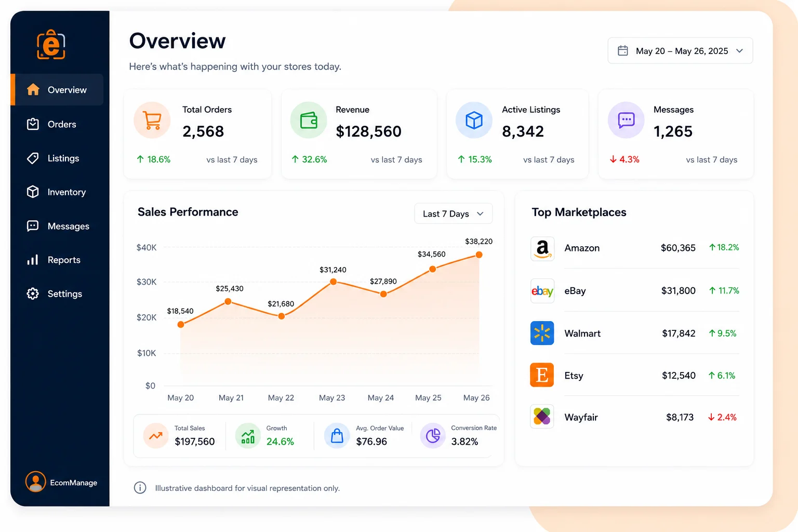The image size is (798, 532).
Task: Select the Wayfair marketplace name
Action: (581, 417)
